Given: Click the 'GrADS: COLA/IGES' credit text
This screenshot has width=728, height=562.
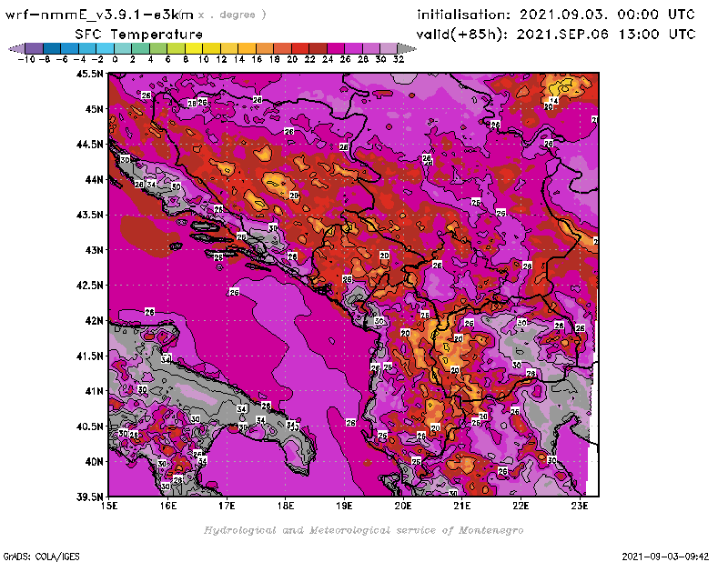Looking at the screenshot, I should [41, 556].
